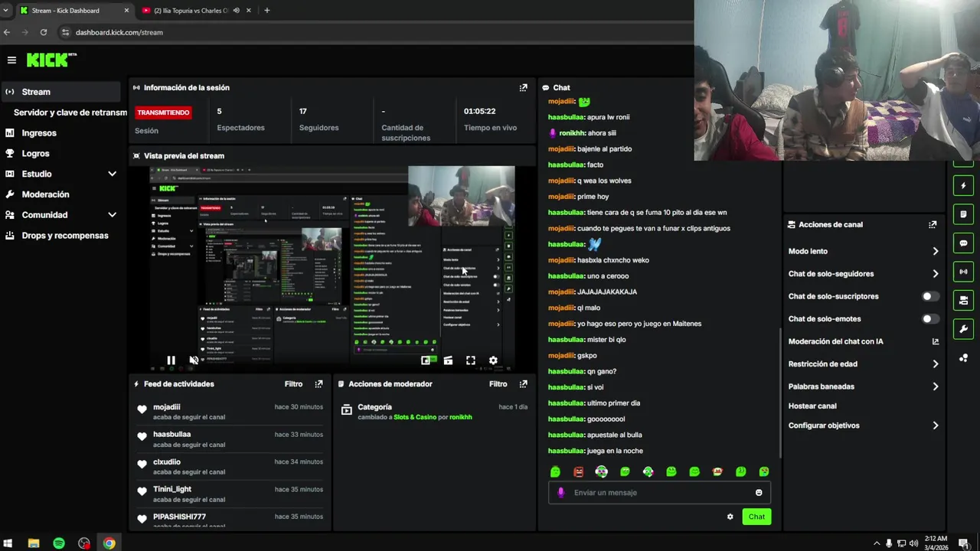Pop out the Feed de actividades panel
The width and height of the screenshot is (980, 551).
tap(319, 384)
